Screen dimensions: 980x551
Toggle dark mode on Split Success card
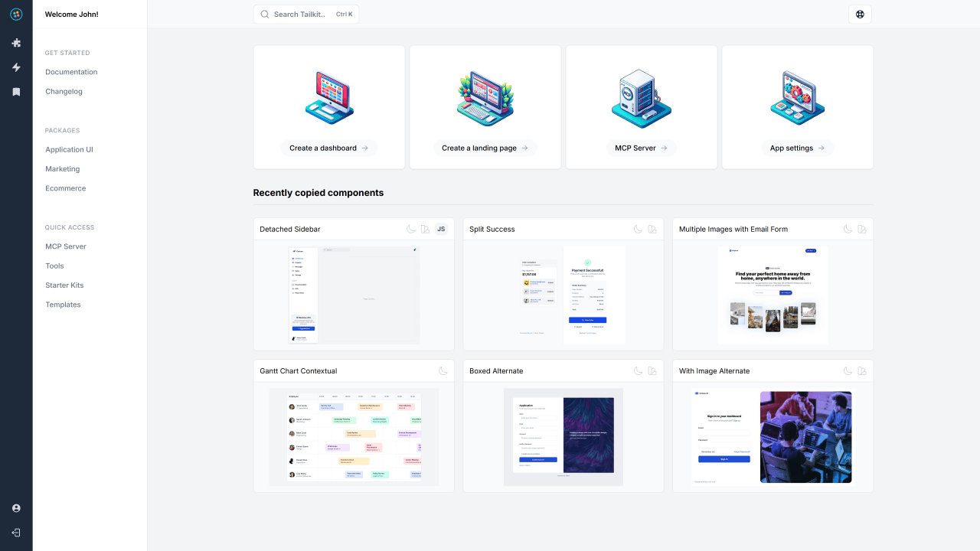638,229
